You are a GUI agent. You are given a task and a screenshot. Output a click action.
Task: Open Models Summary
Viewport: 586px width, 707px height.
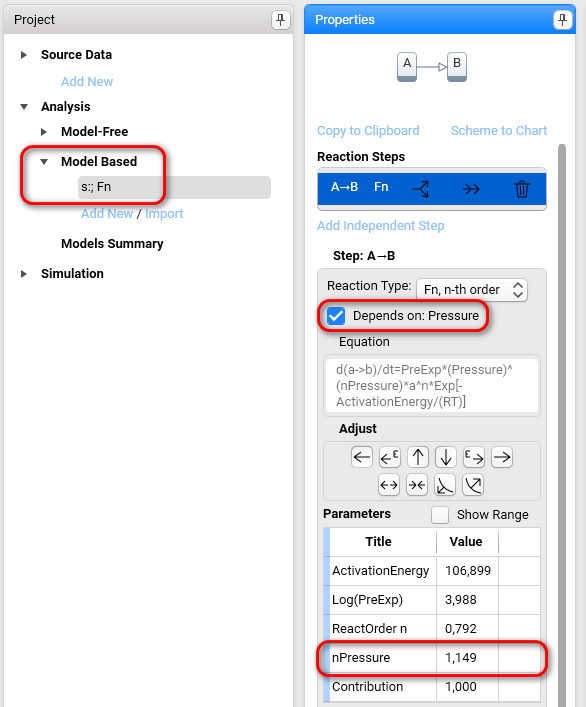[112, 243]
